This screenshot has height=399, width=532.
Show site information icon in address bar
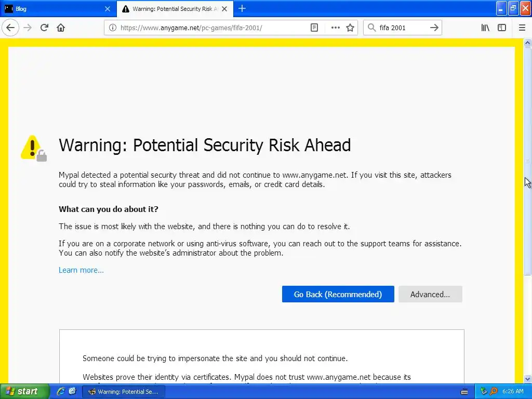click(x=113, y=28)
